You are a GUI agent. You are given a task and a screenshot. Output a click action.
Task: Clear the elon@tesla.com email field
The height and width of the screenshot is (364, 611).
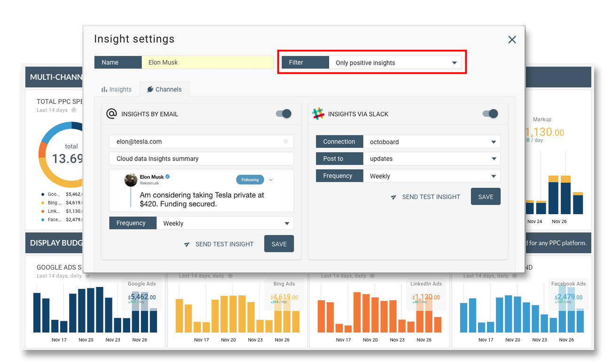(x=286, y=141)
